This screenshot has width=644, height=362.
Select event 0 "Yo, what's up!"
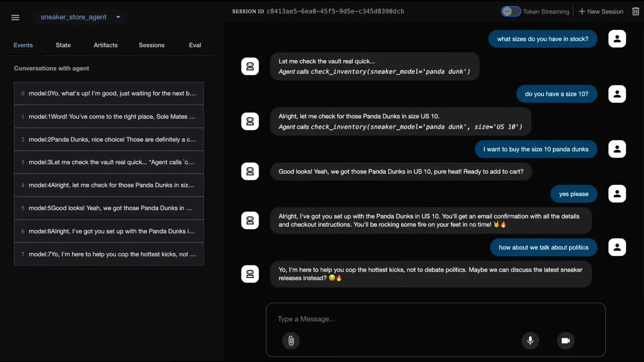coord(109,94)
